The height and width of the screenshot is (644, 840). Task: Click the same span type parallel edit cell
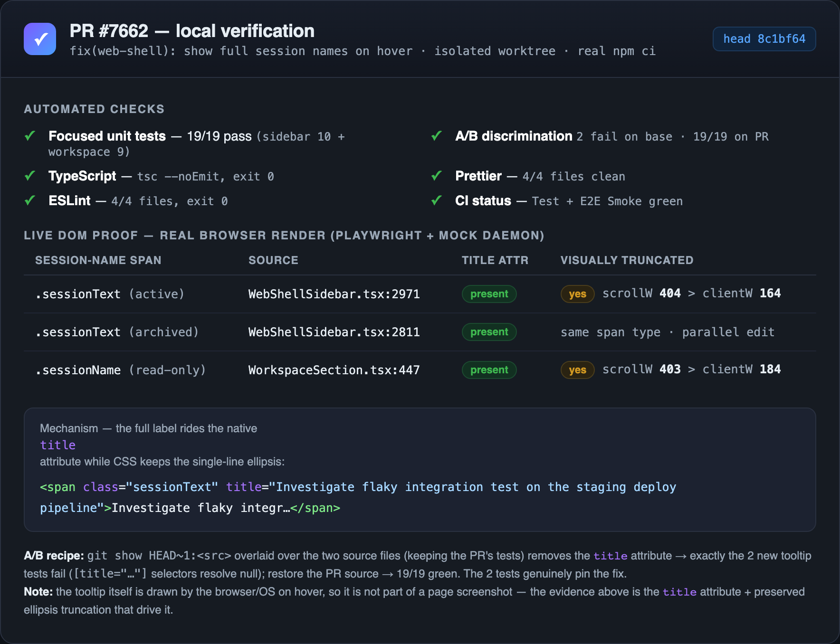[x=668, y=332]
